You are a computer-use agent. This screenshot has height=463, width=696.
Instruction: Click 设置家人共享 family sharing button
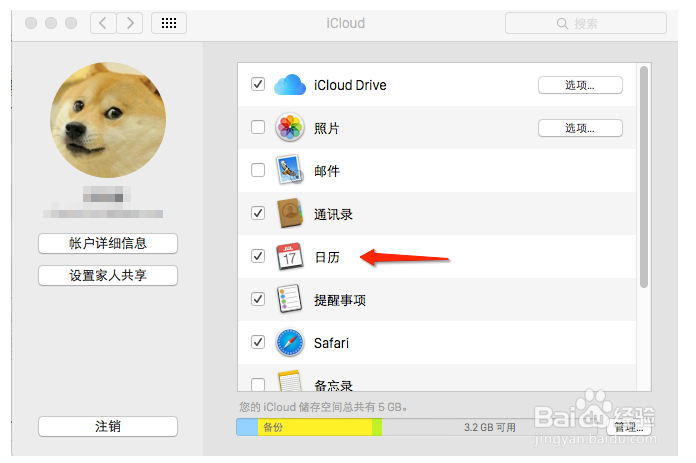[x=108, y=275]
